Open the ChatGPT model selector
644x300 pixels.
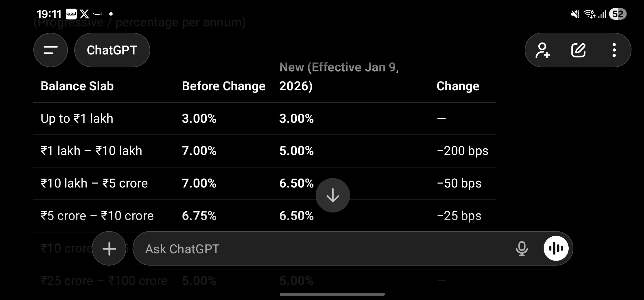(112, 50)
